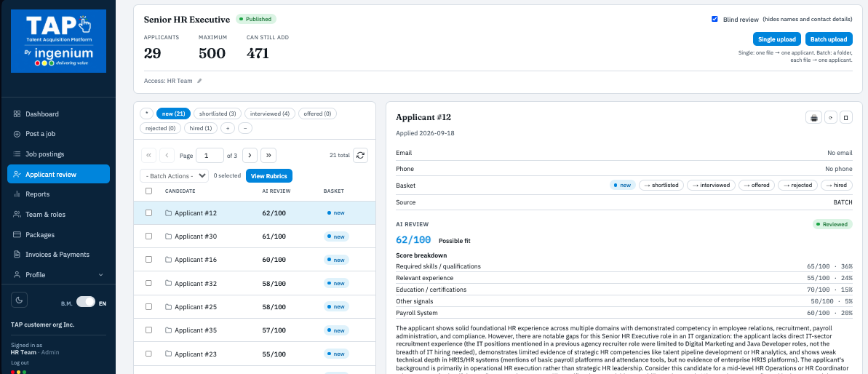This screenshot has height=374, width=868.
Task: Select the new (21) basket filter
Action: 173,114
